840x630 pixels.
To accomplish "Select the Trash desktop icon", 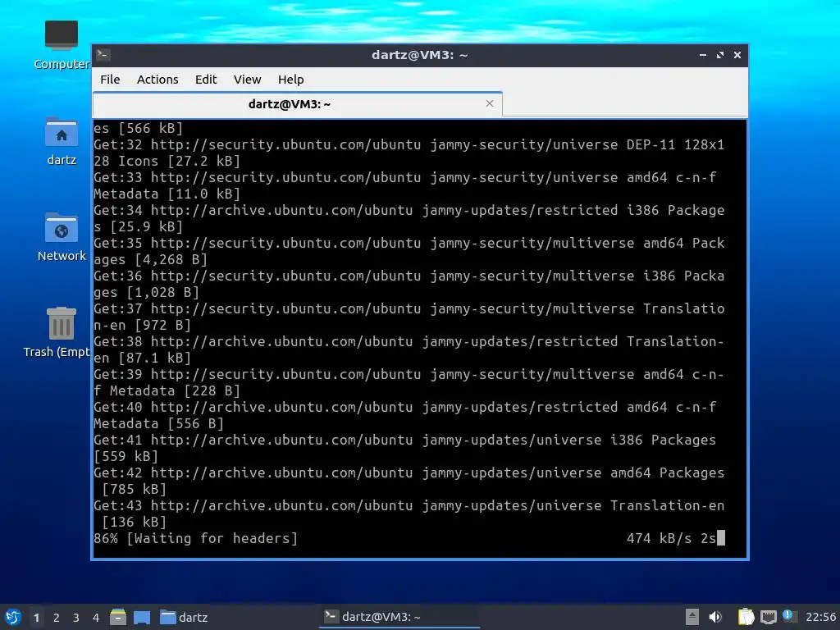I will 58,332.
